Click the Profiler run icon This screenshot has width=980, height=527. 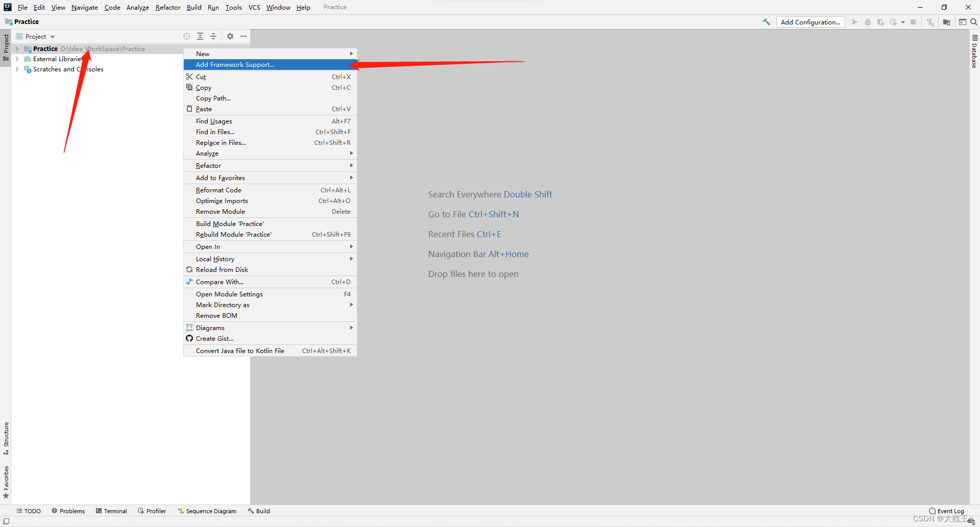coord(893,22)
